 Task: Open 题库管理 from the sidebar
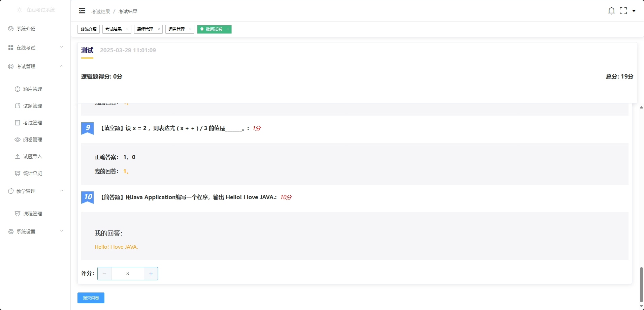(x=35, y=89)
